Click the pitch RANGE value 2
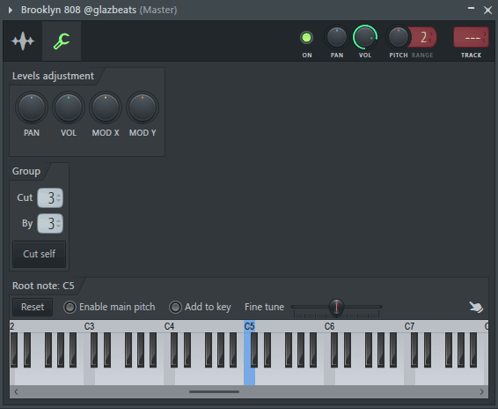Screen dimensions: 498x409 [x=423, y=37]
